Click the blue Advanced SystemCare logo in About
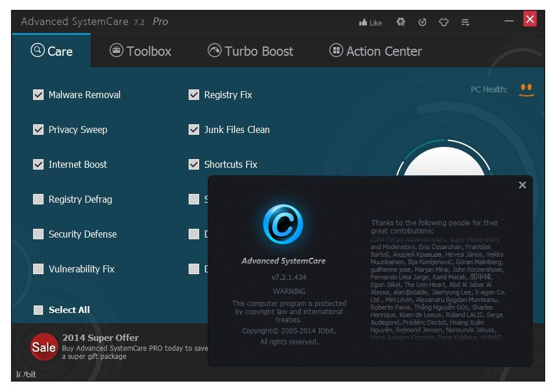Image resolution: width=555 pixels, height=392 pixels. pos(283,224)
